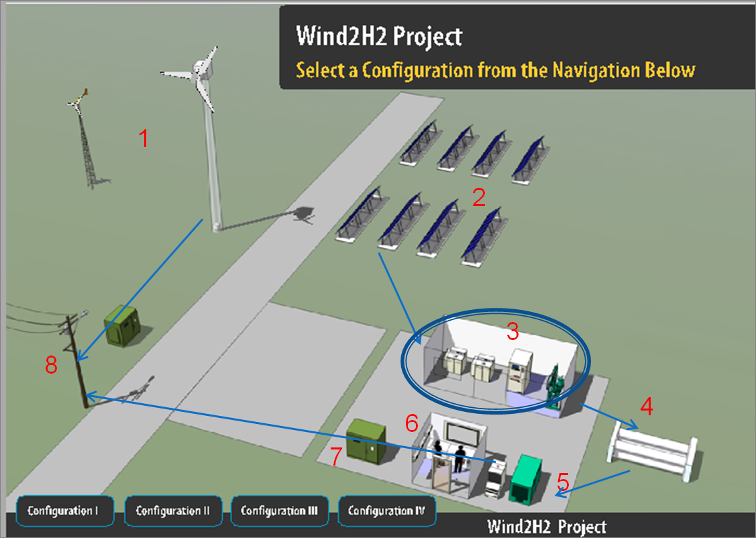
Task: Choose the Configuration III button
Action: (279, 510)
